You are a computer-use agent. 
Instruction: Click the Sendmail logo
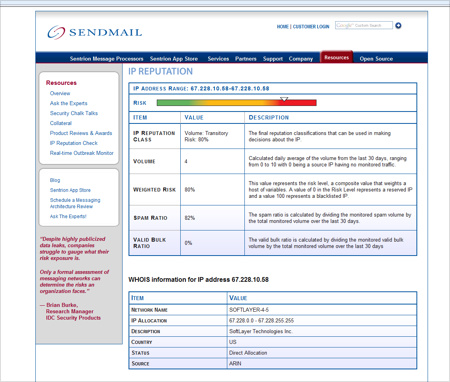(95, 32)
